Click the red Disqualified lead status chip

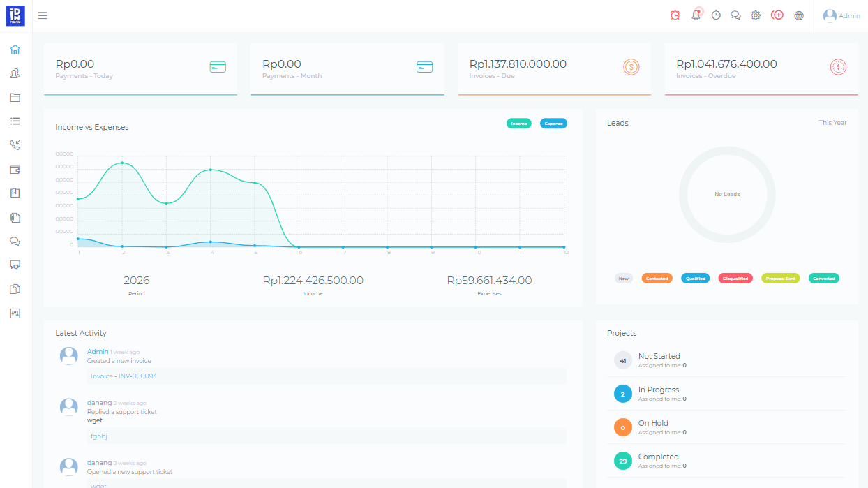735,279
